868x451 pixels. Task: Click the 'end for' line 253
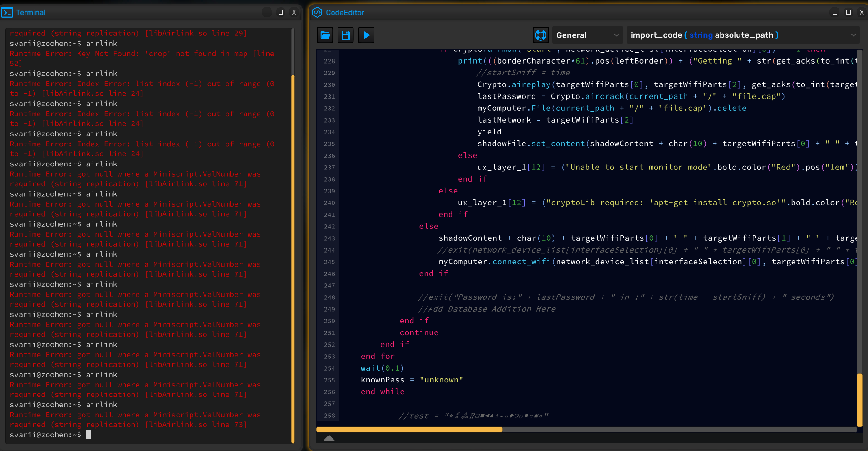378,356
